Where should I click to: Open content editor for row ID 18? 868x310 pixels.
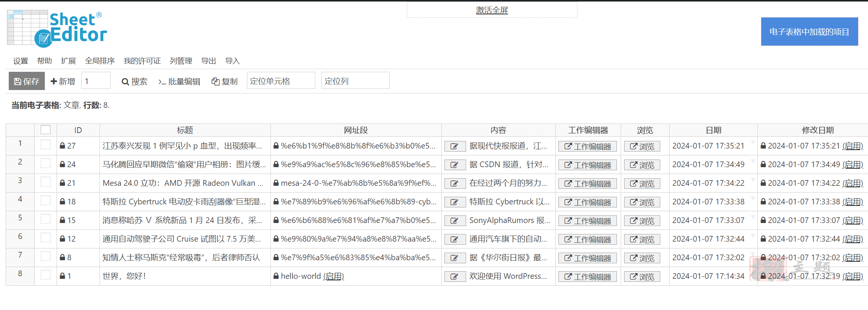coord(455,202)
